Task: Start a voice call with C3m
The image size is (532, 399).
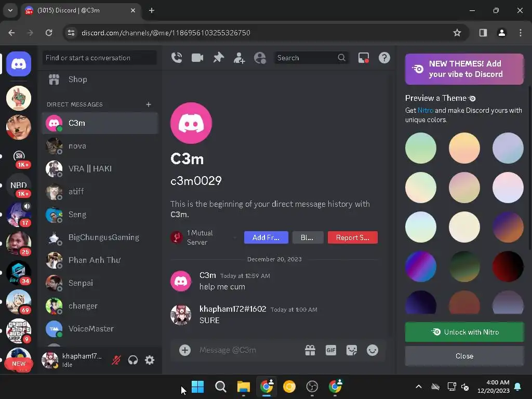Action: (177, 58)
